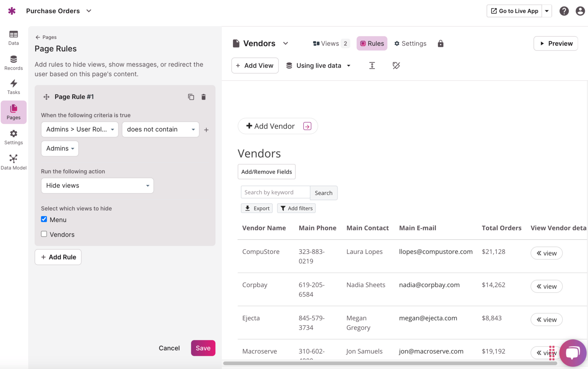
Task: Open the Data section in sidebar
Action: coord(13,38)
